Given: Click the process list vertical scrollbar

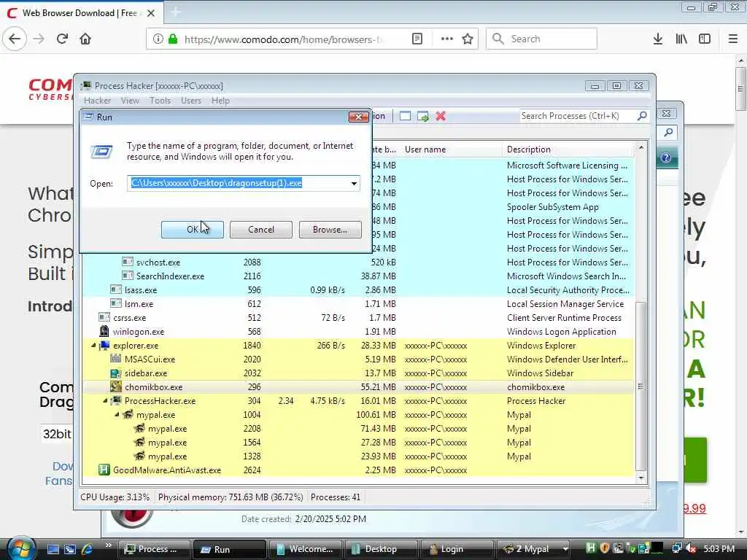Looking at the screenshot, I should (640, 386).
